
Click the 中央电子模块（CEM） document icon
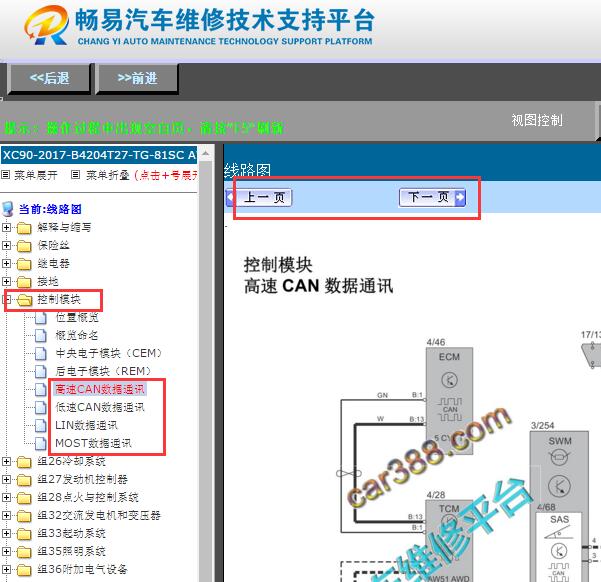(x=41, y=353)
